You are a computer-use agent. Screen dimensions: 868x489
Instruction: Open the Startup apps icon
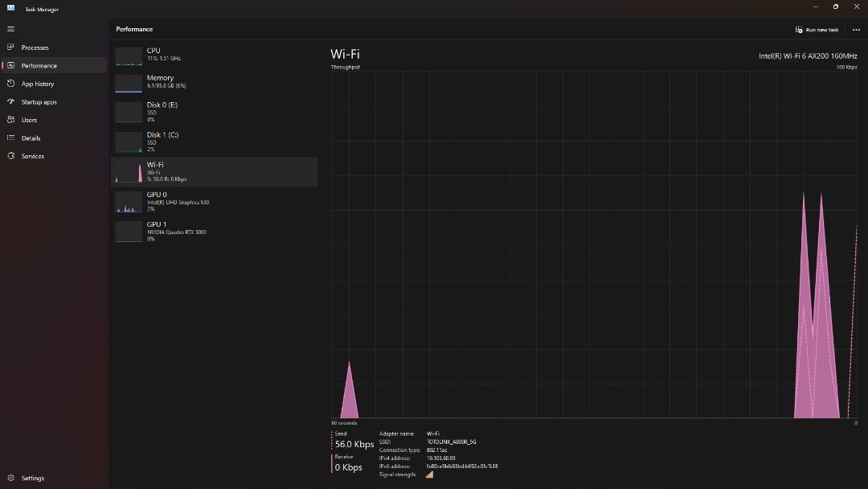[x=10, y=102]
